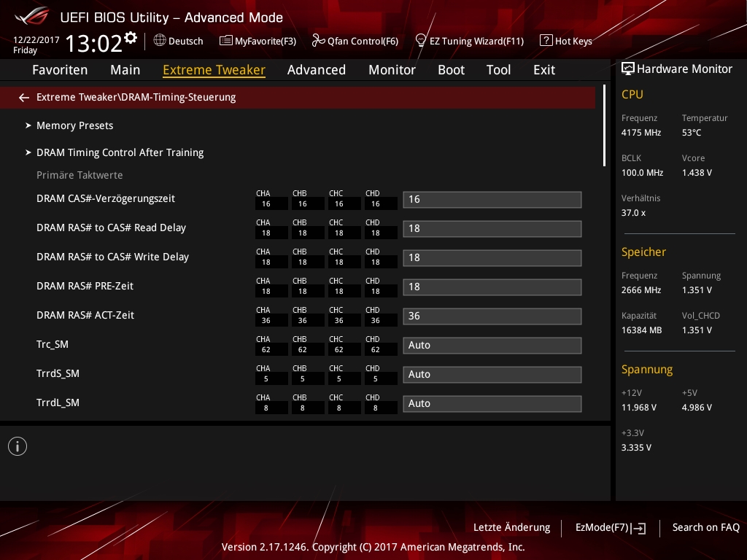This screenshot has height=560, width=747.
Task: Click the settings gear next to the clock
Action: click(131, 38)
